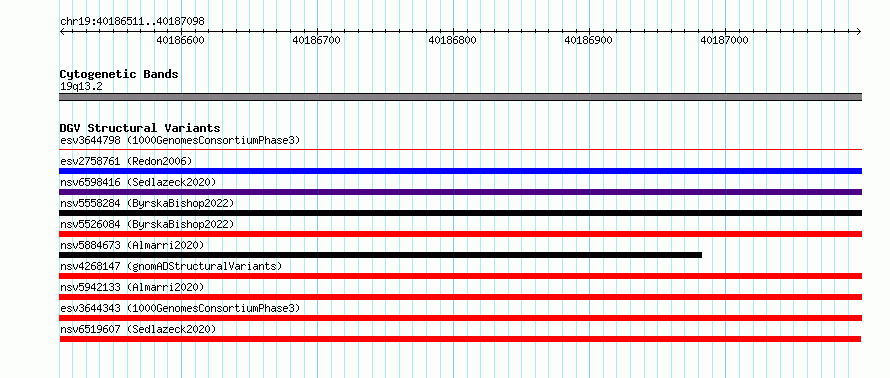Click the 40186600 ruler coordinate
Screen dimensions: 890x378
180,40
